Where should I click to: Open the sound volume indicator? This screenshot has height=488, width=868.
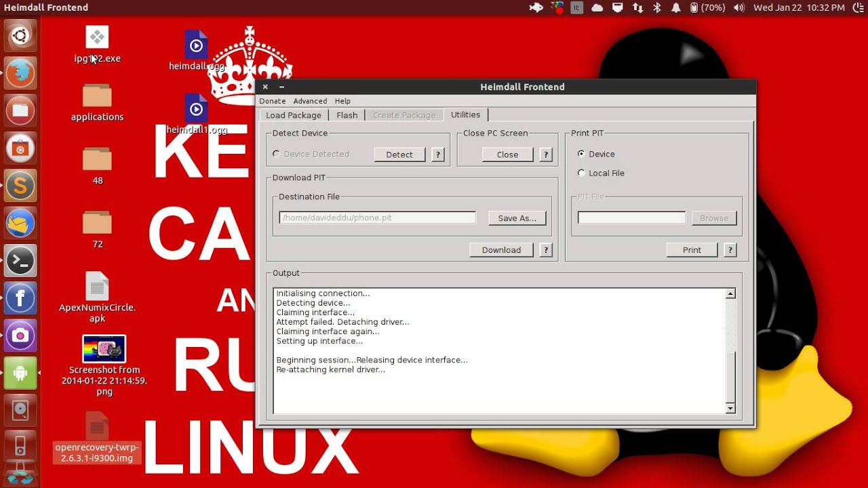pyautogui.click(x=738, y=7)
